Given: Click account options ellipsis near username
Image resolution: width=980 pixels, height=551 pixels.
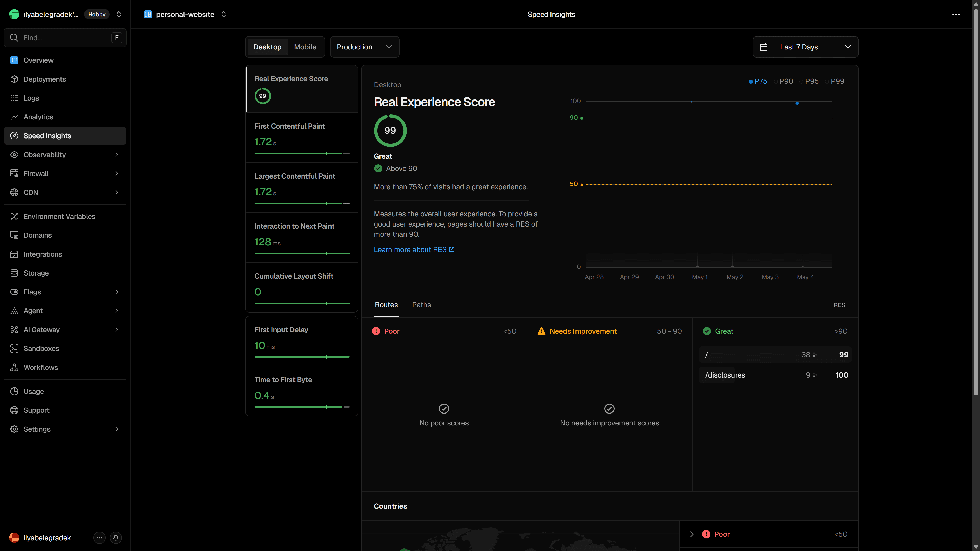Looking at the screenshot, I should pos(99,538).
